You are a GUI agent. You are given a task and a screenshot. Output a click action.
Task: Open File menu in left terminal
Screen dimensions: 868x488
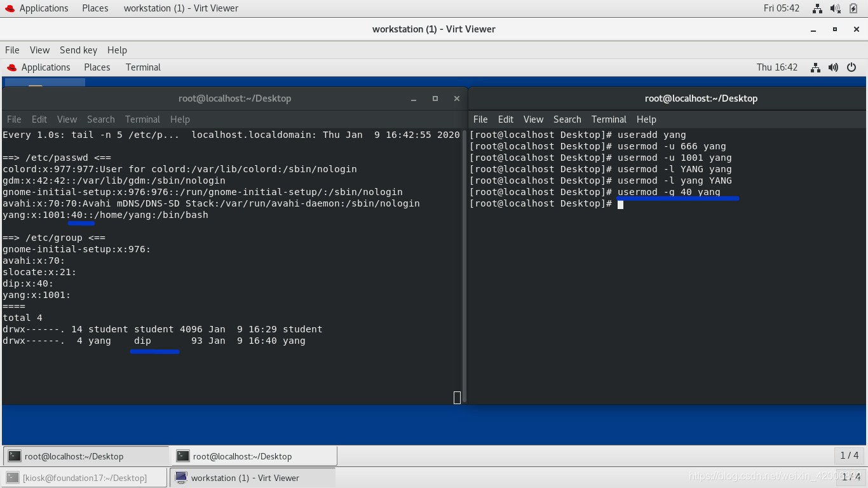(x=14, y=119)
